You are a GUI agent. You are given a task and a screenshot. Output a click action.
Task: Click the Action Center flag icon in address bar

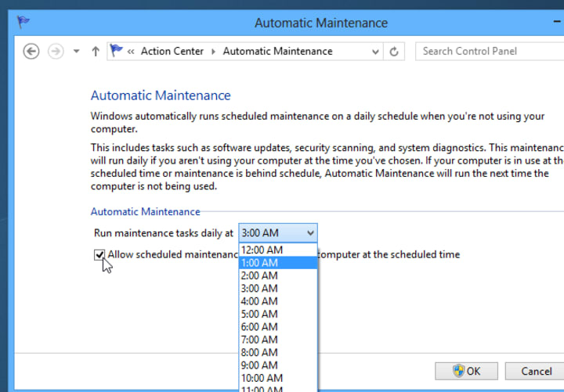point(116,51)
